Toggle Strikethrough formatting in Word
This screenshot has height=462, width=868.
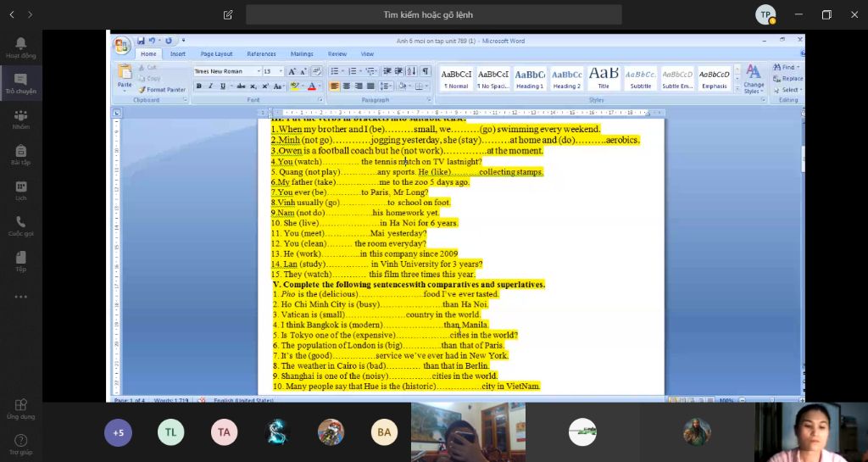pos(241,86)
